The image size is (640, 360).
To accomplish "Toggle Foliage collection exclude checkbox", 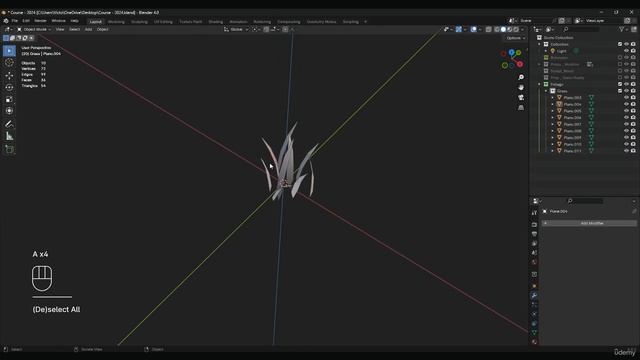I will (x=620, y=84).
